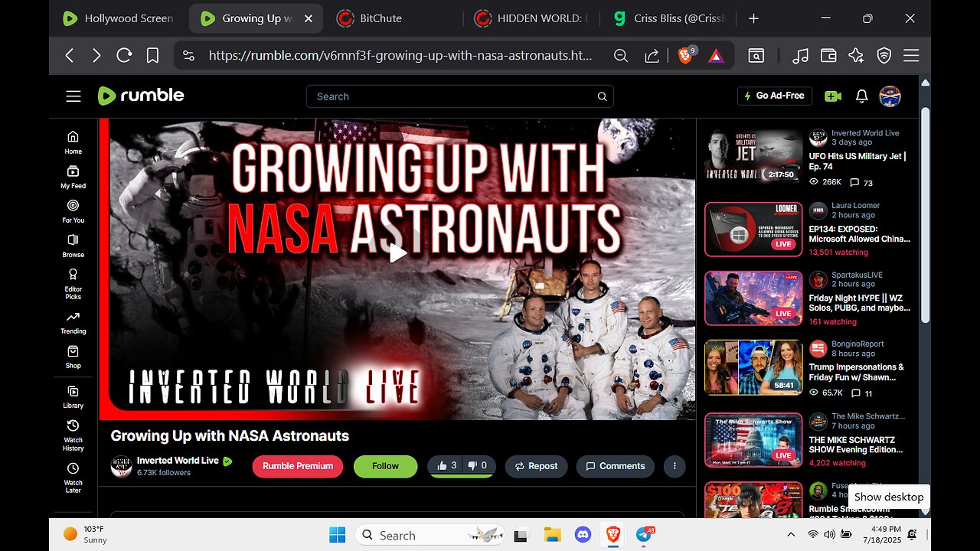The height and width of the screenshot is (551, 980).
Task: Dislike the video with thumbs down
Action: pyautogui.click(x=479, y=465)
